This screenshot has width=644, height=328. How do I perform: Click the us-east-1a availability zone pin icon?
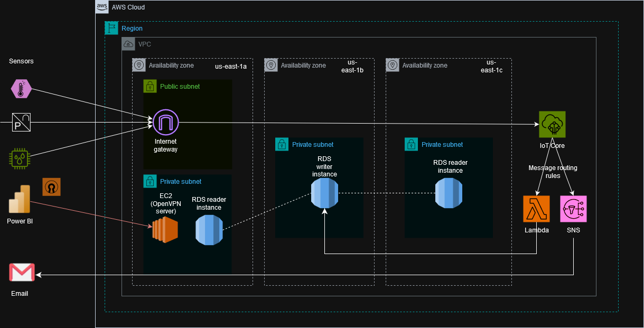pos(139,65)
